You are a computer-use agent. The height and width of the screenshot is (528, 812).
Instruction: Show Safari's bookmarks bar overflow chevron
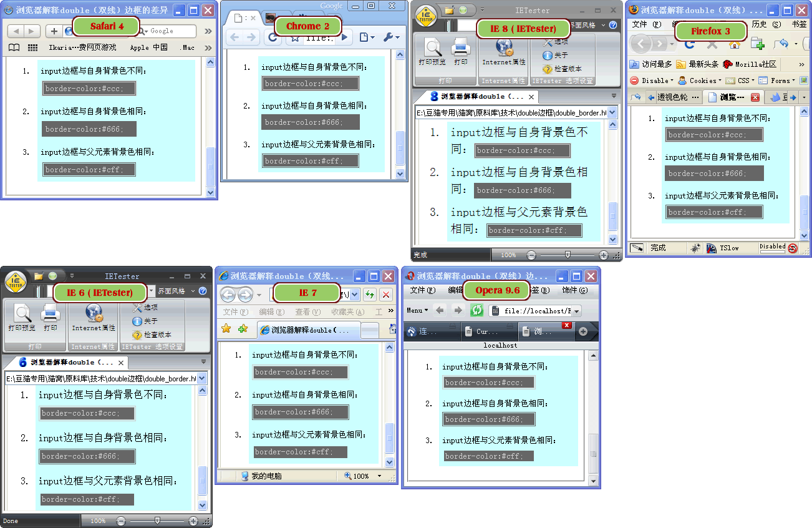click(x=208, y=47)
